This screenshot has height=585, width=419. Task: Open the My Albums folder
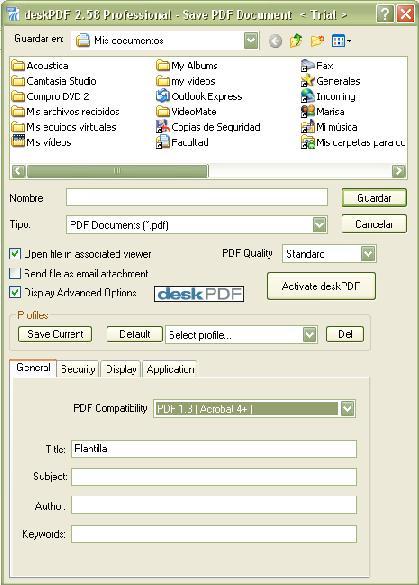pos(187,66)
